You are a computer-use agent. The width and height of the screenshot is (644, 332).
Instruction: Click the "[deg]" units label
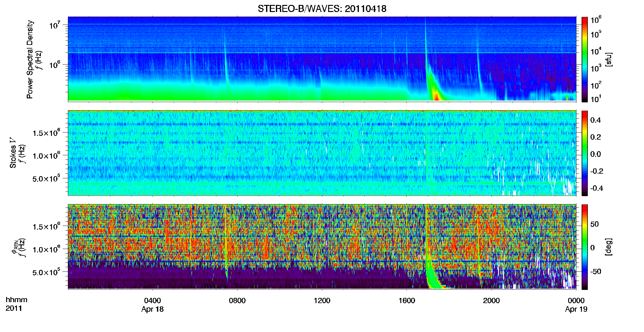[x=608, y=247]
